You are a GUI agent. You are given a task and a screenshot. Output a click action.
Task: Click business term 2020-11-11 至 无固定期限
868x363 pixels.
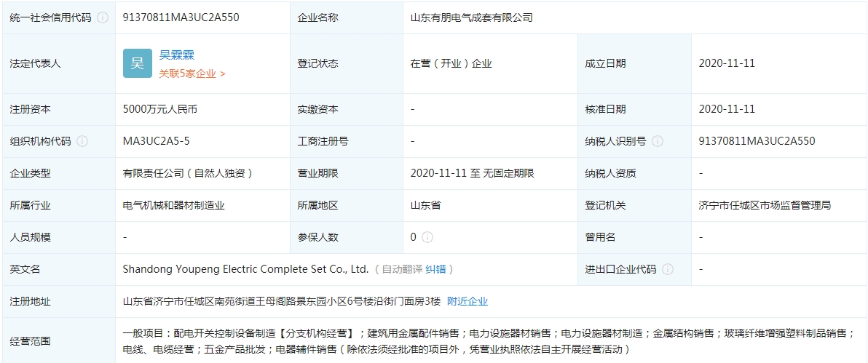(x=472, y=173)
